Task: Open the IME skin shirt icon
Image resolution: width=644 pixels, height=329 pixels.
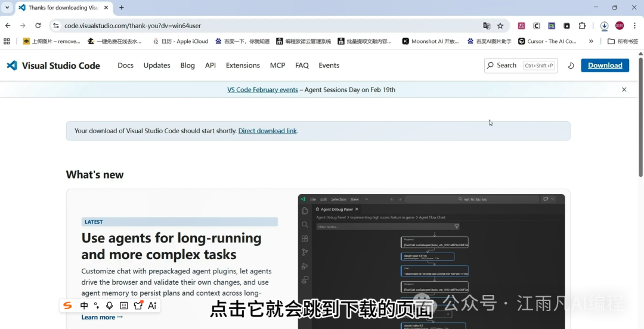Action: coord(138,305)
